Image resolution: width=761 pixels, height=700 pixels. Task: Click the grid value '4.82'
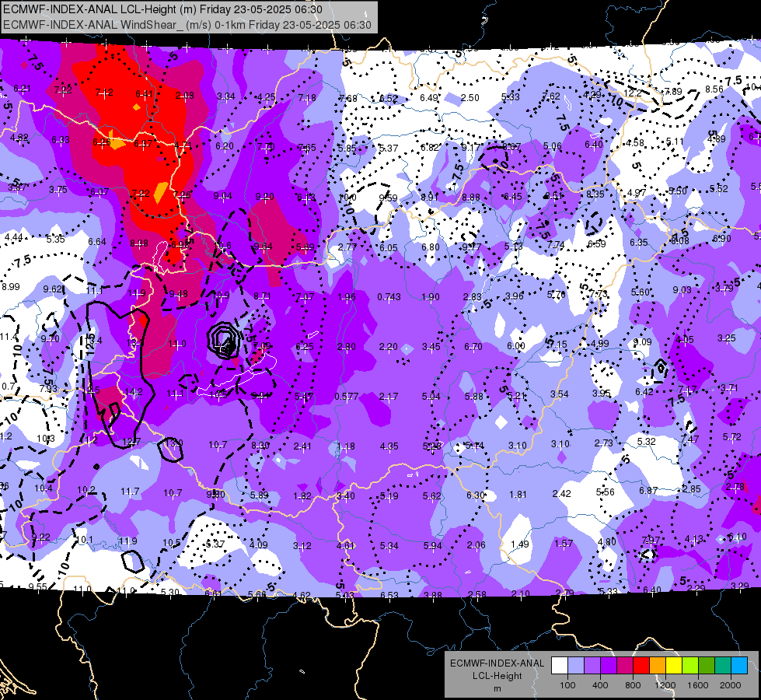point(19,138)
